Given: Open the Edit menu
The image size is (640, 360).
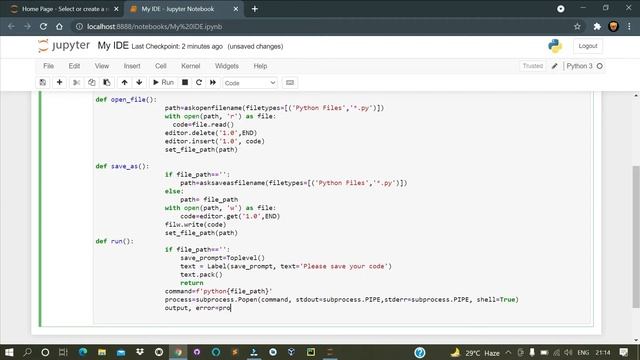Looking at the screenshot, I should click(x=74, y=66).
